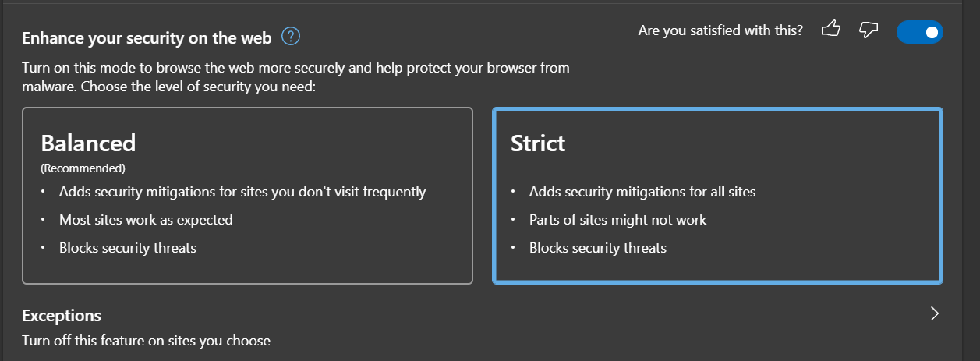Click the '(Recommended)' label under Balanced
The height and width of the screenshot is (361, 980).
tap(83, 168)
